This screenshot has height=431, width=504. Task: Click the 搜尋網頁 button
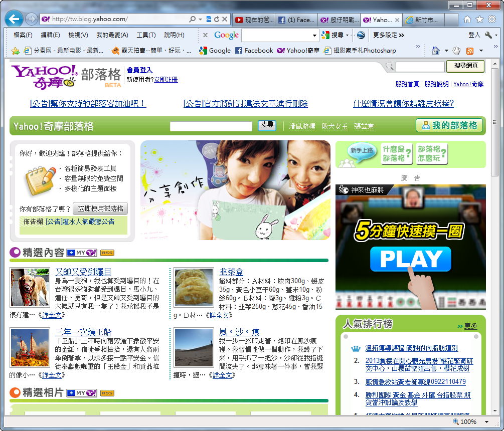coord(465,66)
